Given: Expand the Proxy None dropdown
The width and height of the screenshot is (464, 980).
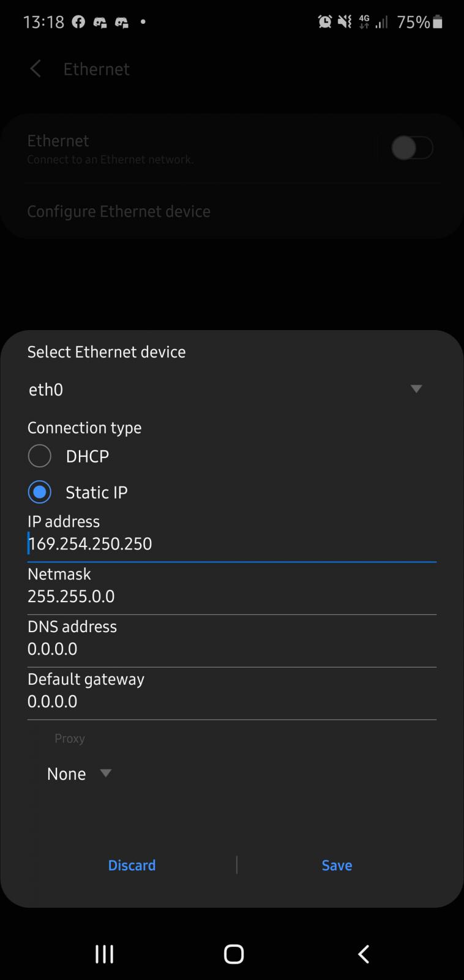Looking at the screenshot, I should tap(79, 774).
